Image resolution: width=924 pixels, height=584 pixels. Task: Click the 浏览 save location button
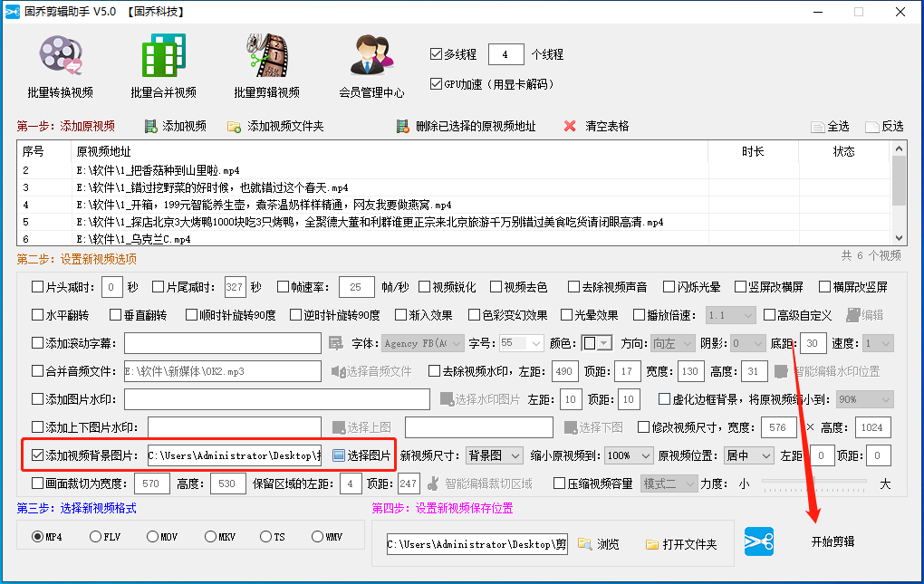(x=598, y=545)
